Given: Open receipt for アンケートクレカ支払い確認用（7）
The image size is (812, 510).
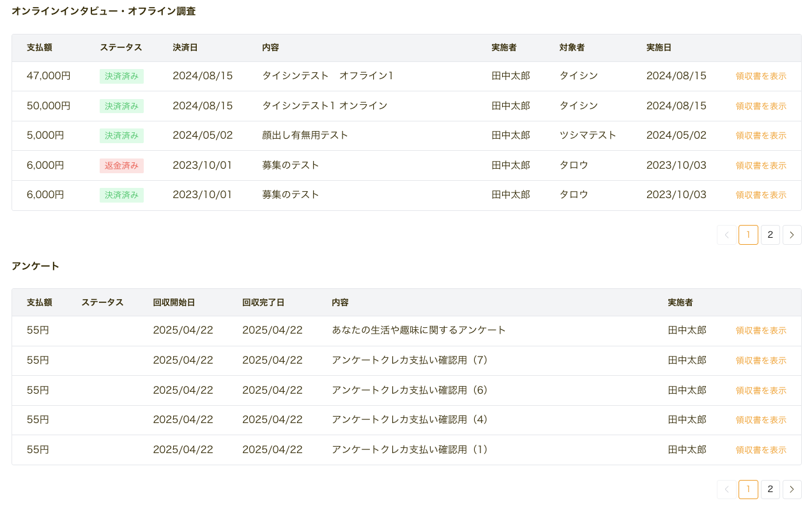Looking at the screenshot, I should pyautogui.click(x=760, y=360).
